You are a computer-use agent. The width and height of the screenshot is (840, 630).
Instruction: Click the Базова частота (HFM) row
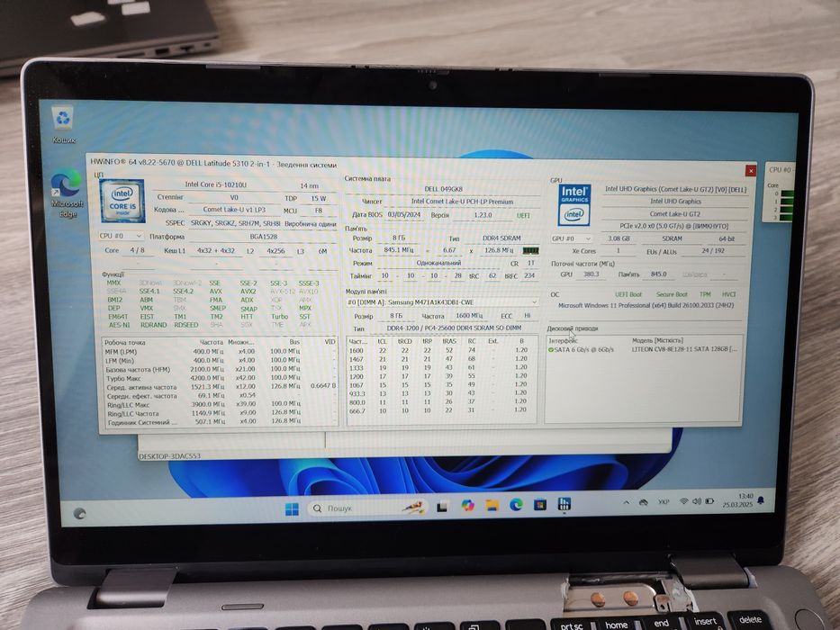click(220, 369)
